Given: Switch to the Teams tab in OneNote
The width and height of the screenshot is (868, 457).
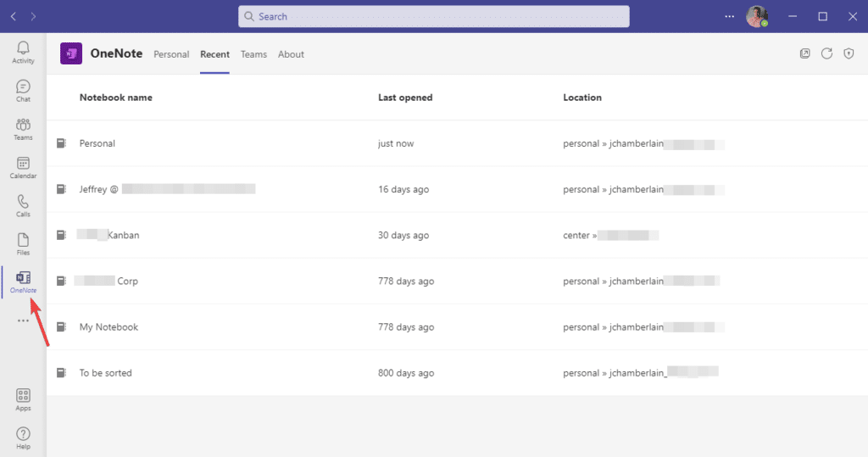Looking at the screenshot, I should (x=253, y=54).
